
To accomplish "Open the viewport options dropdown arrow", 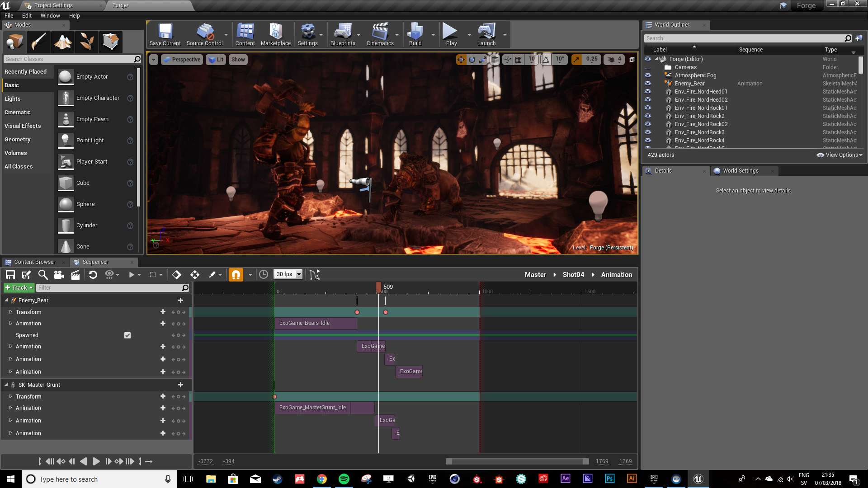I will [154, 60].
